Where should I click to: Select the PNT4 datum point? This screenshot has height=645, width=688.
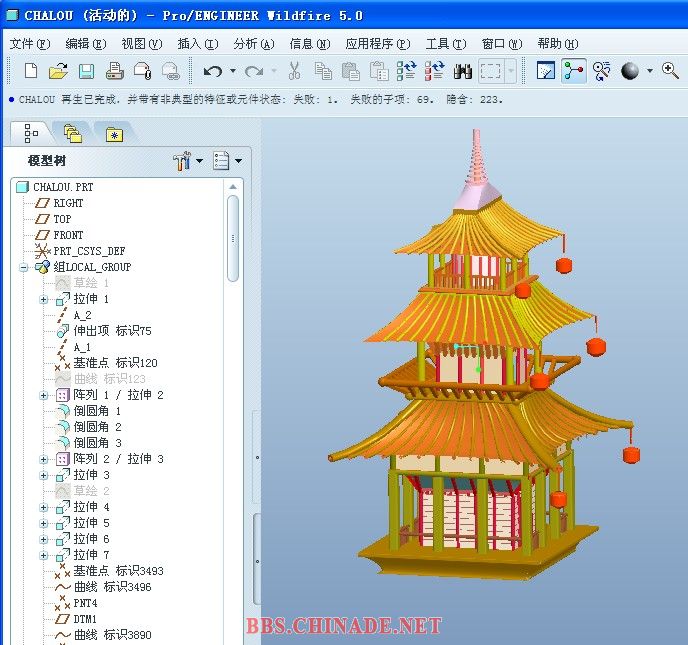[85, 603]
